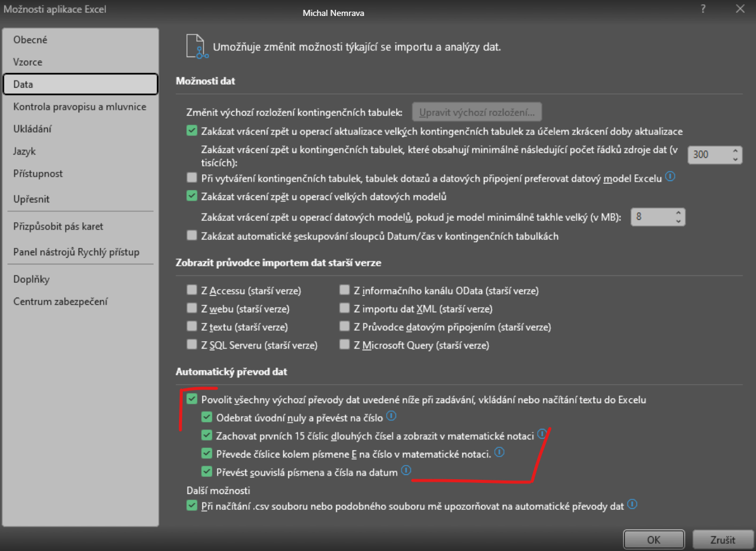The image size is (756, 551).
Task: Check 'Z SQL Serveru (starší verze)' box
Action: pyautogui.click(x=192, y=345)
